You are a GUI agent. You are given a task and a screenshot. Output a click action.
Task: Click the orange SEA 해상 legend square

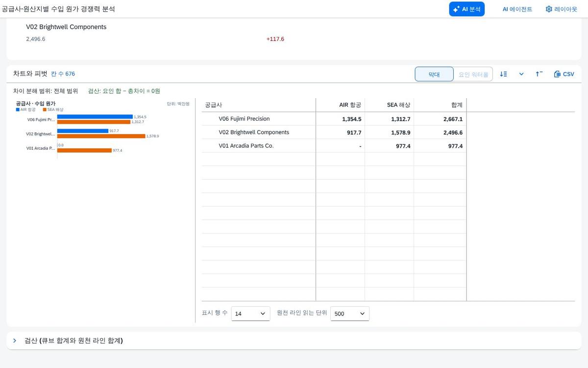[45, 110]
